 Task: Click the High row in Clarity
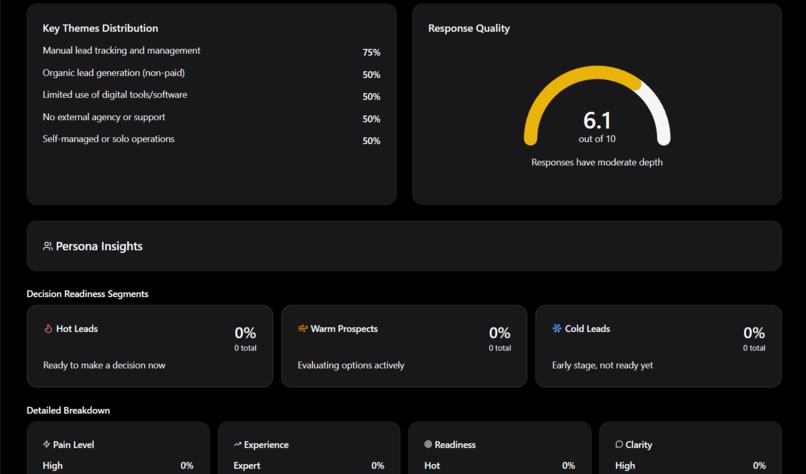(690, 466)
